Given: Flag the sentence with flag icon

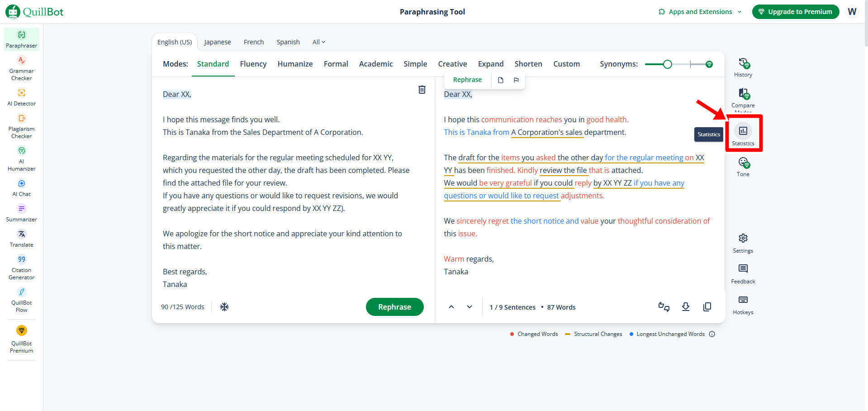Looking at the screenshot, I should (x=516, y=80).
